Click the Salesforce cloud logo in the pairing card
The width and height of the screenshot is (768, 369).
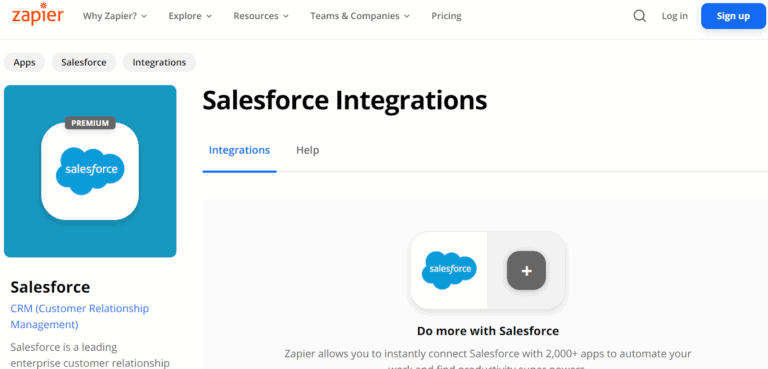coord(449,270)
